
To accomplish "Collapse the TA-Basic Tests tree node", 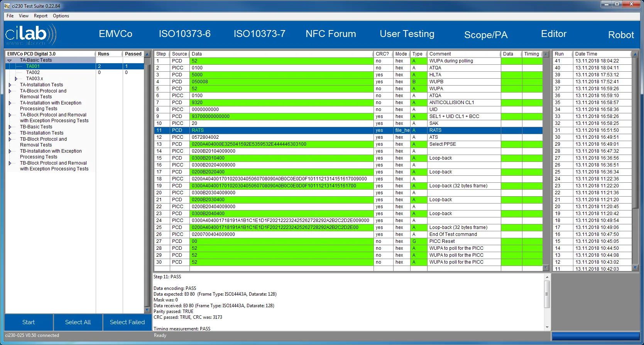I will [10, 61].
